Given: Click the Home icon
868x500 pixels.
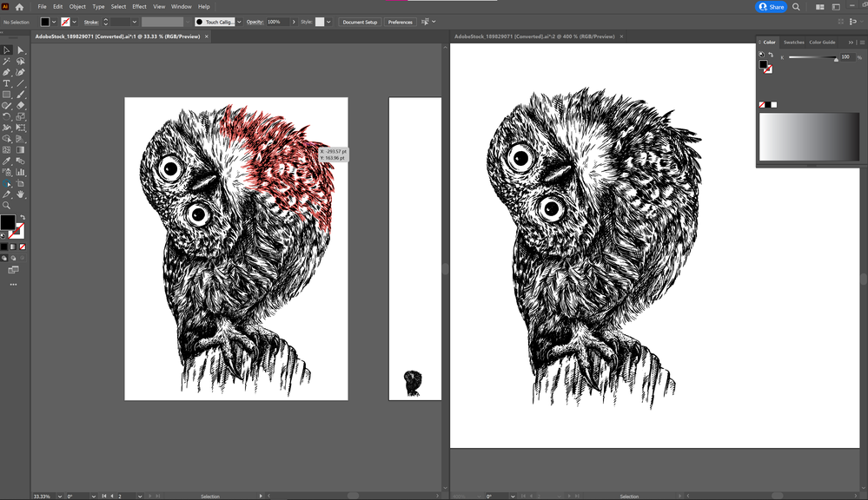Looking at the screenshot, I should (19, 7).
